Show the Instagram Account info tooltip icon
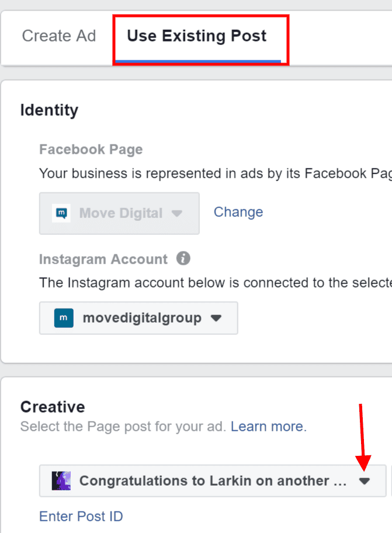Viewport: 392px width, 533px height. 183,258
